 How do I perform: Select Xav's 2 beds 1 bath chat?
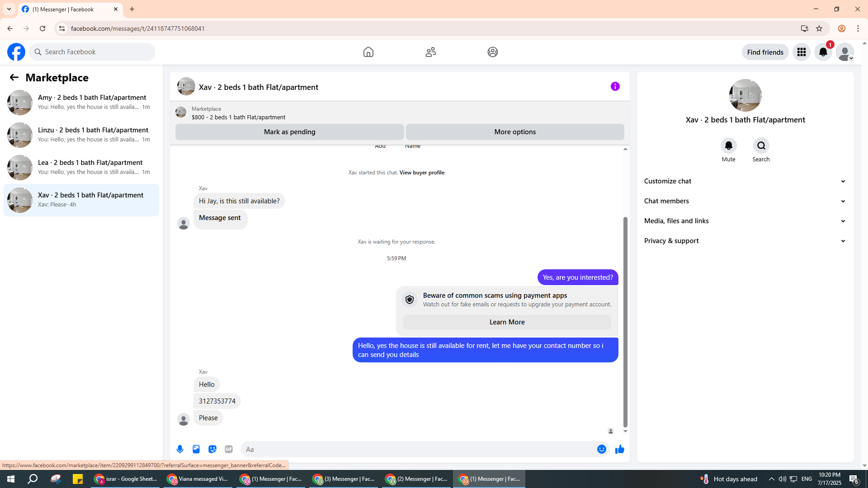click(81, 200)
